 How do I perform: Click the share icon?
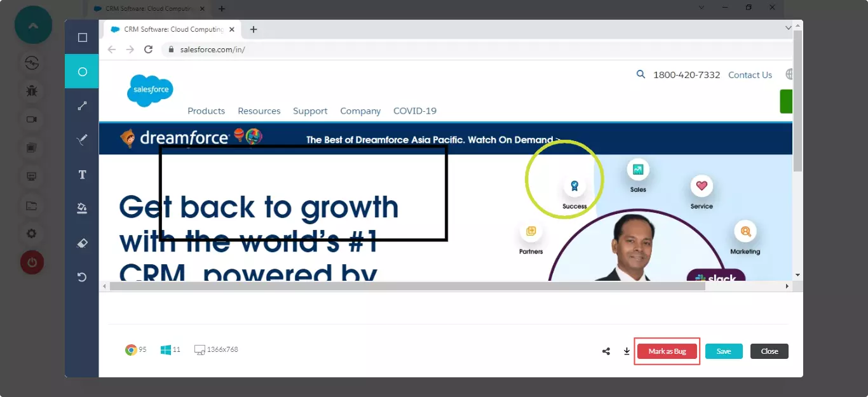(606, 351)
